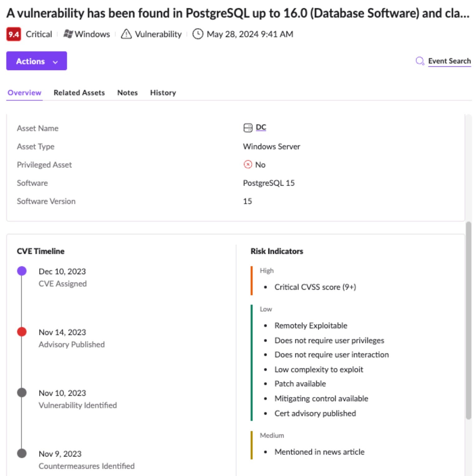
Task: Open the Event Search link
Action: [x=449, y=61]
